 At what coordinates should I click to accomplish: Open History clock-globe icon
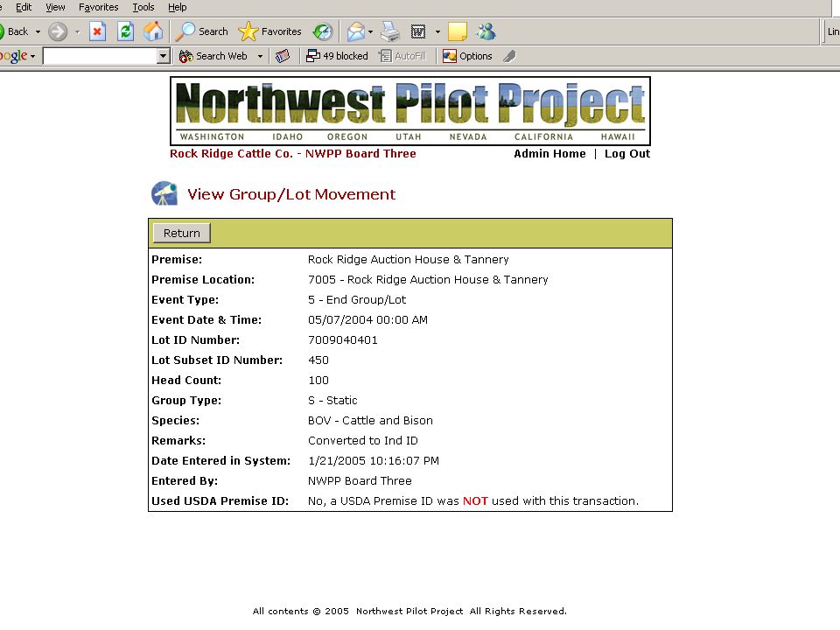coord(323,31)
